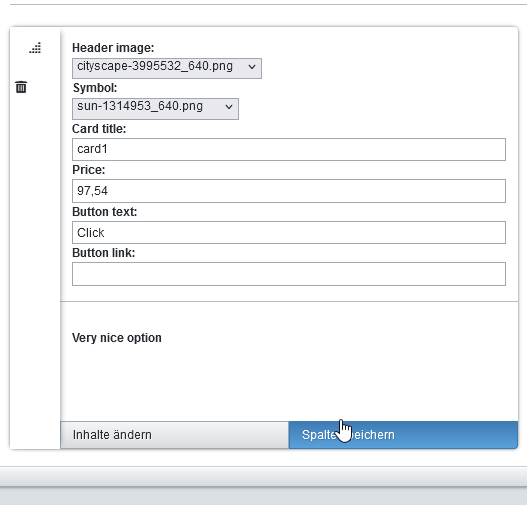Save the column with Spalte speichern
527x505 pixels.
[403, 435]
